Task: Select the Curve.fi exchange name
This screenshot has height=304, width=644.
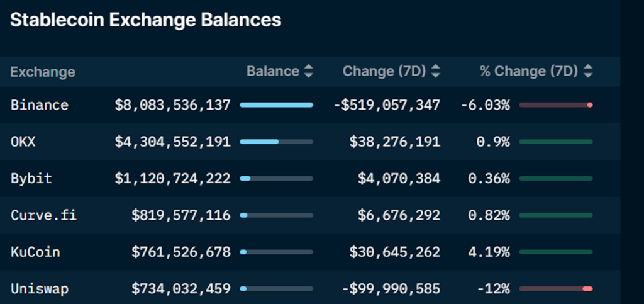Action: tap(43, 215)
